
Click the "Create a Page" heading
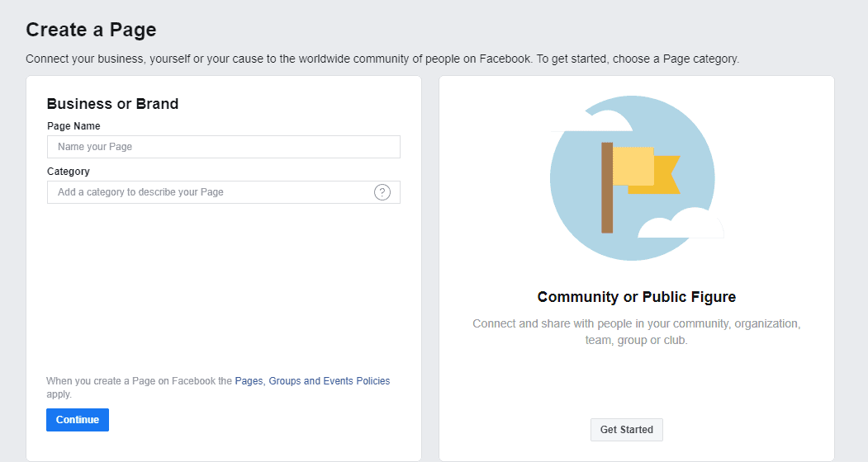(x=91, y=31)
